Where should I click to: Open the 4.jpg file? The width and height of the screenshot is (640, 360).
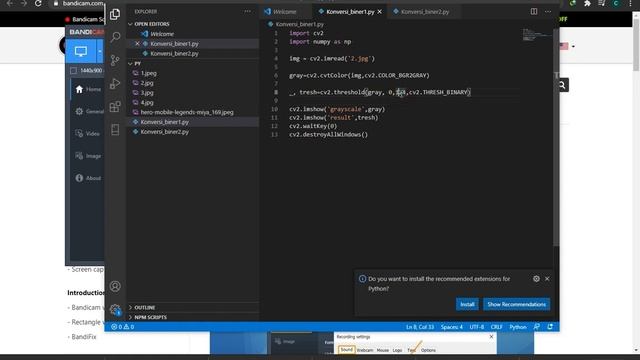click(x=147, y=102)
